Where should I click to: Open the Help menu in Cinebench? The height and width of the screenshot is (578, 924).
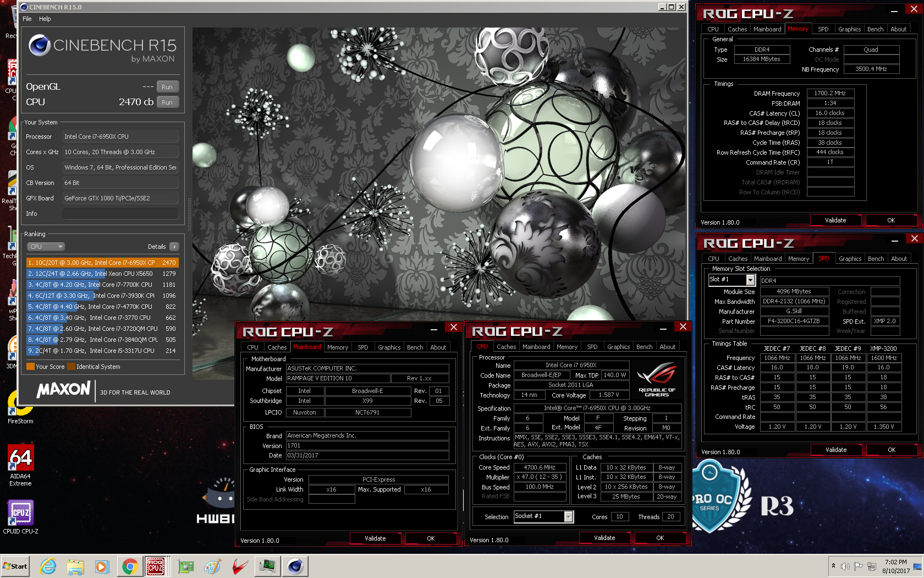45,19
